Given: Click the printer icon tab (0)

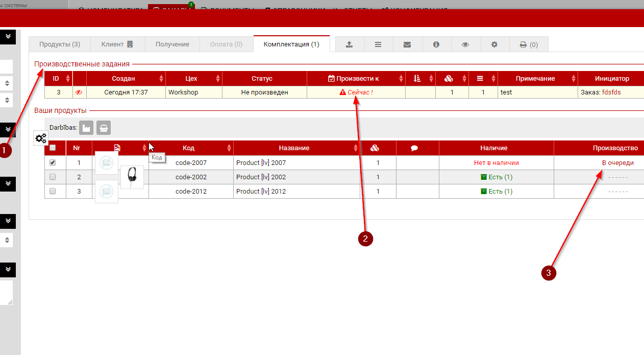Looking at the screenshot, I should (x=528, y=44).
